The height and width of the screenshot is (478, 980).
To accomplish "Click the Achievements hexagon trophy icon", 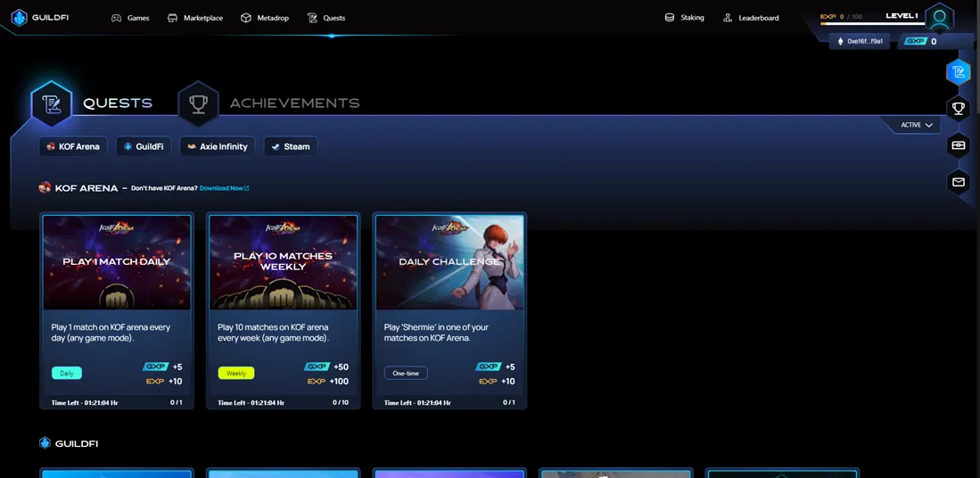I will pos(198,103).
